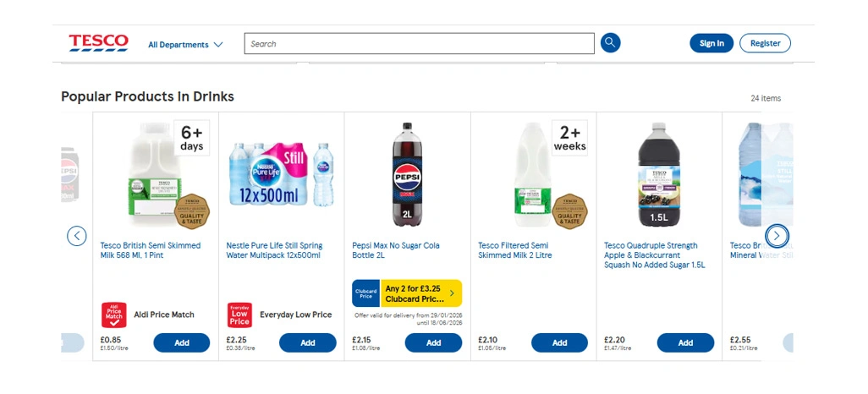Click the Nestle Pure Life water product image
The height and width of the screenshot is (394, 868).
tap(281, 174)
